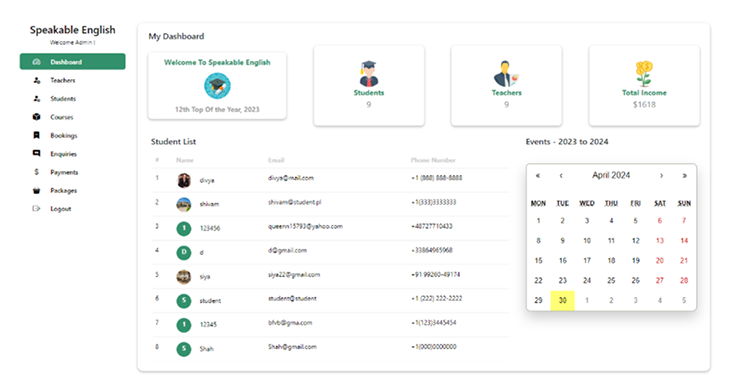Open the Teachers count card

coord(506,85)
